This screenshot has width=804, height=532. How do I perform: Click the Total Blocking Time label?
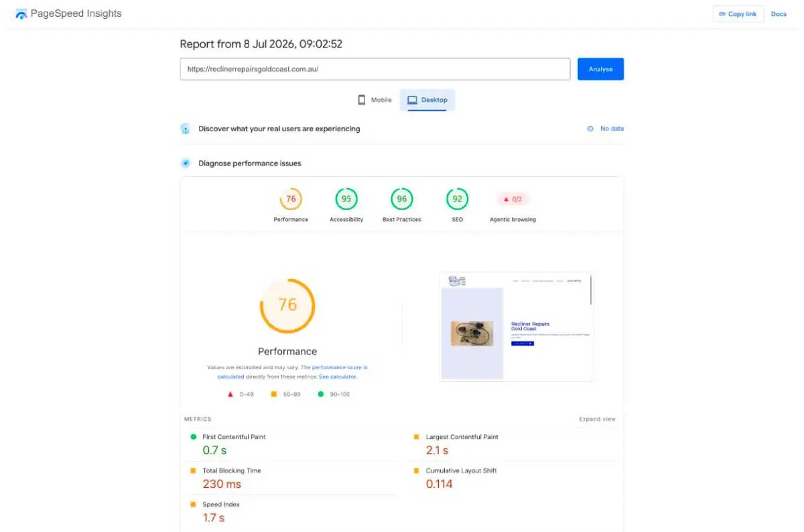(x=232, y=470)
